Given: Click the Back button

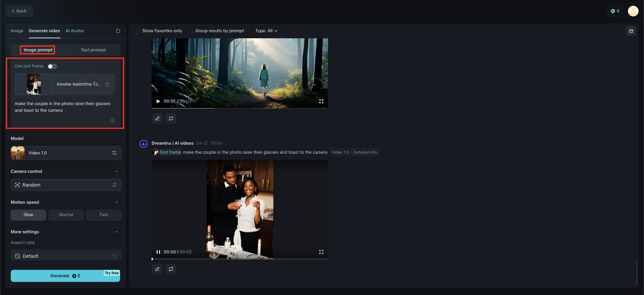Looking at the screenshot, I should pyautogui.click(x=19, y=11).
